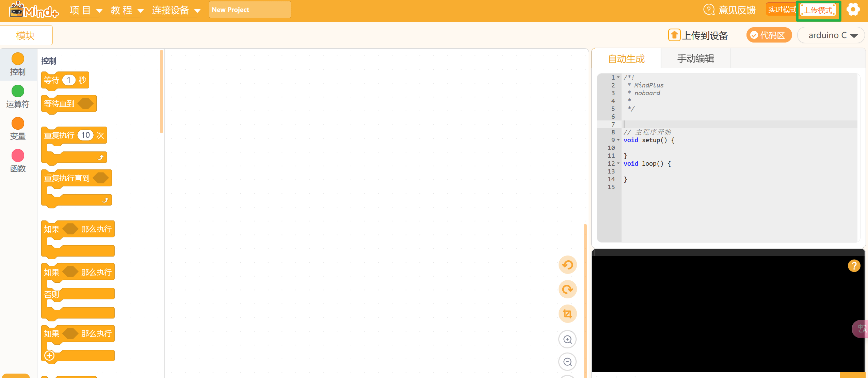The width and height of the screenshot is (868, 378).
Task: Zoom in the block workspace
Action: (x=567, y=339)
